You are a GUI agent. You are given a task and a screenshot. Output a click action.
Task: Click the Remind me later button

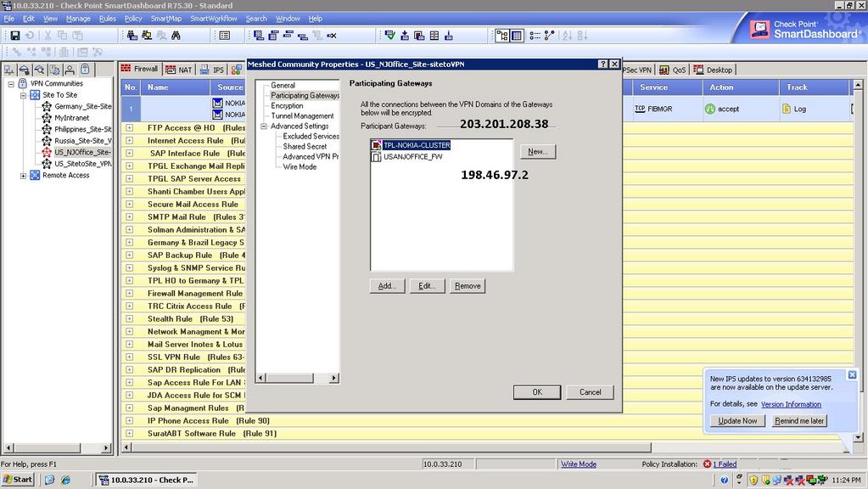[799, 421]
